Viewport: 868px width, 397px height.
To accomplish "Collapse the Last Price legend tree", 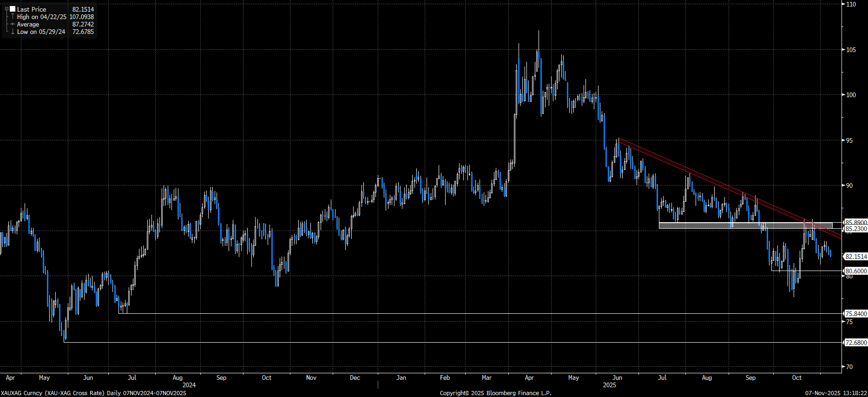I will pos(7,9).
